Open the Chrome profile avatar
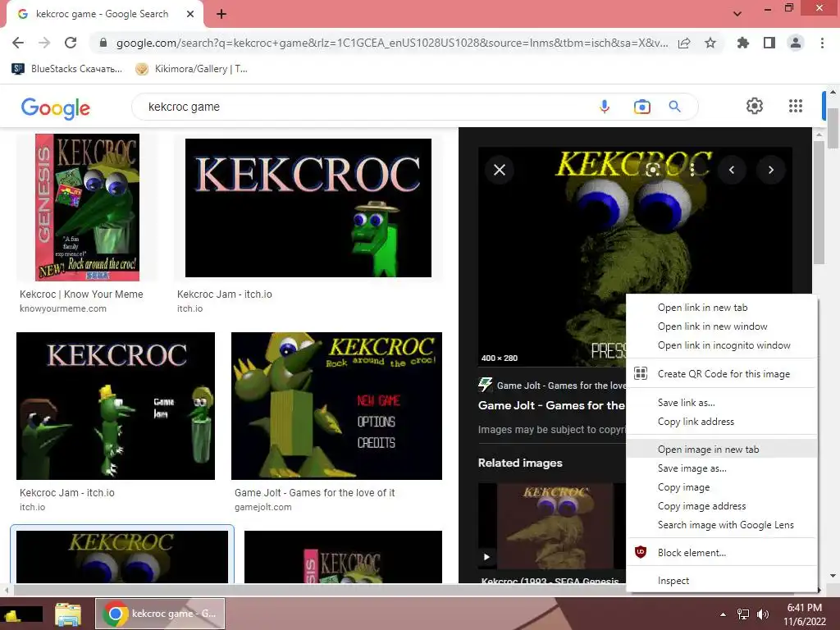This screenshot has width=840, height=630. (796, 43)
